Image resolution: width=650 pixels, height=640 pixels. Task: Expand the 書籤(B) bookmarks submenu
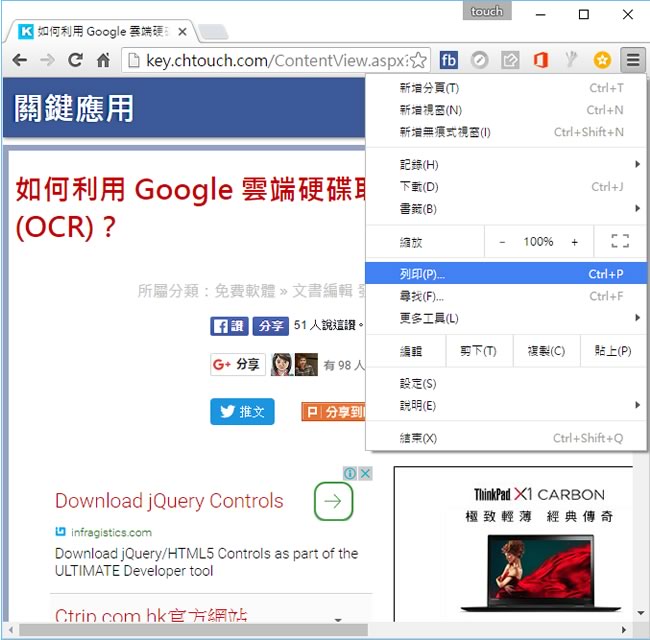coord(506,209)
